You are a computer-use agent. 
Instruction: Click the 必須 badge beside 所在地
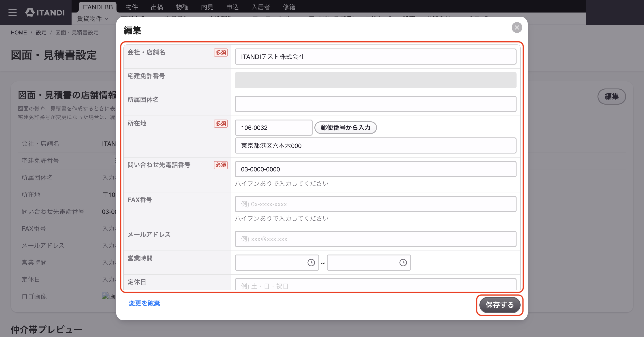220,123
